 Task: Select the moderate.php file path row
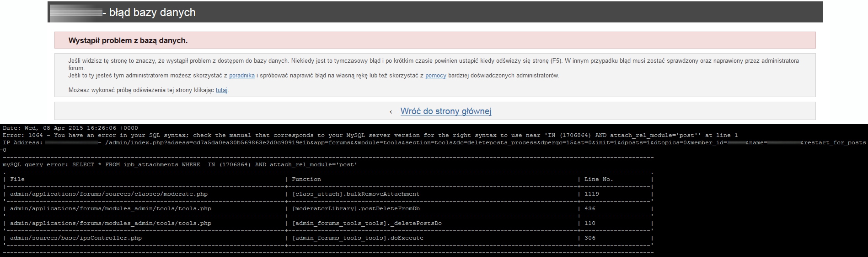click(x=109, y=194)
